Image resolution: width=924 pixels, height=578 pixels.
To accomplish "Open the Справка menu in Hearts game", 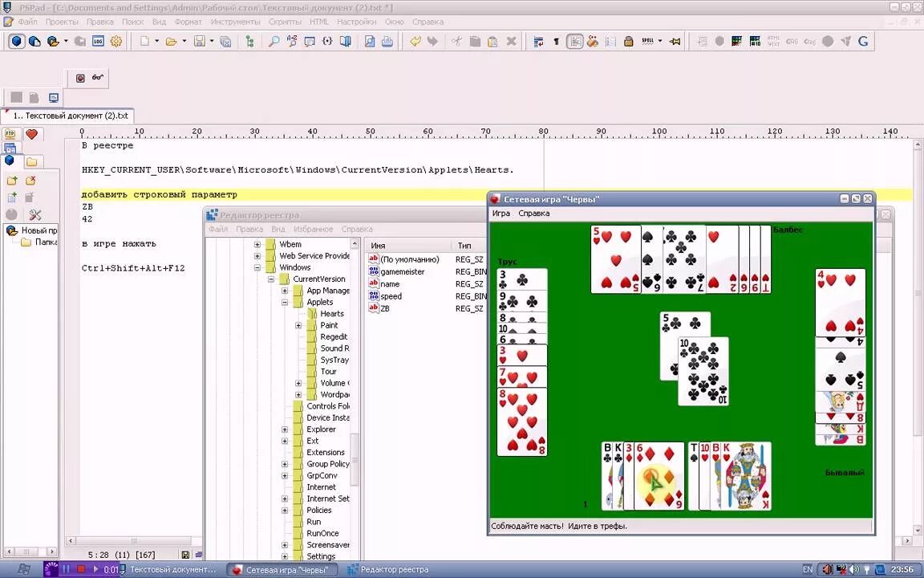I will pyautogui.click(x=534, y=214).
